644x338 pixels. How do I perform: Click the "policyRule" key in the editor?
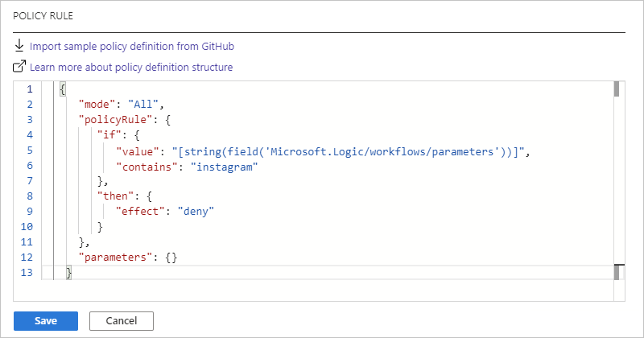(x=109, y=120)
